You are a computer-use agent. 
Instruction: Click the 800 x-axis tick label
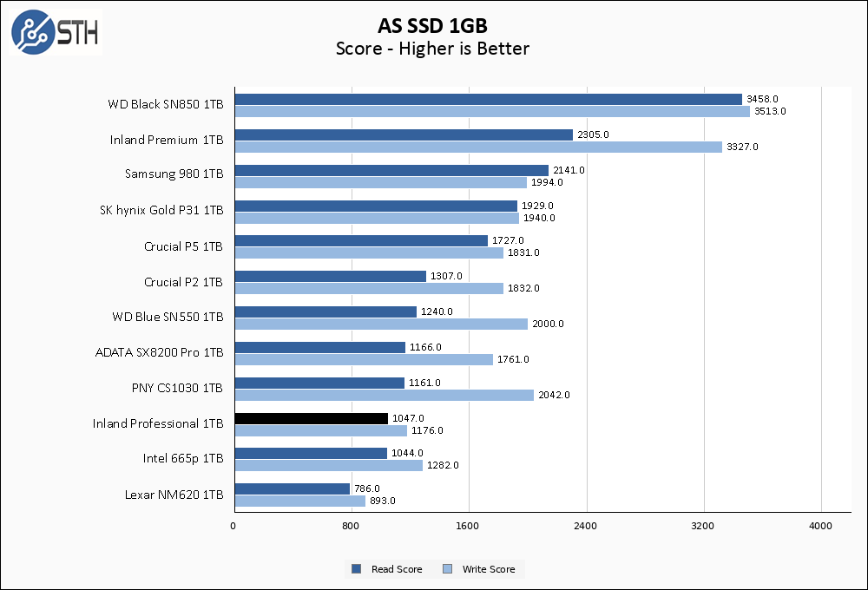[351, 526]
